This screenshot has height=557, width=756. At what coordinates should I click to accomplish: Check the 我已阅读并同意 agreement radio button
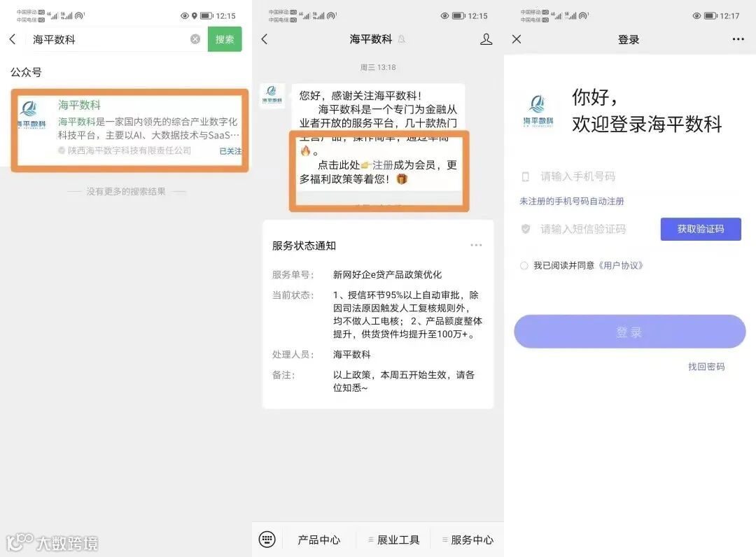(524, 265)
